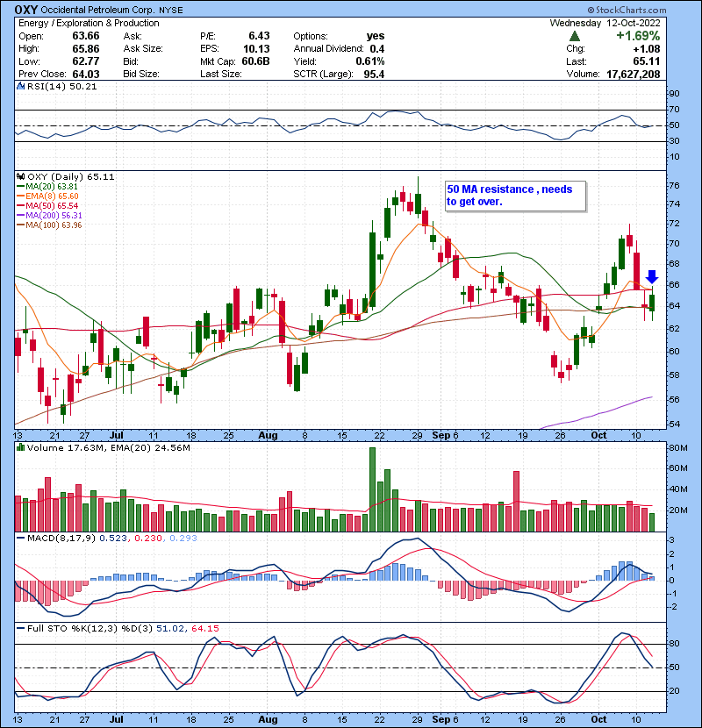Click the Prev Close value 64.03
The height and width of the screenshot is (728, 702).
pos(85,74)
